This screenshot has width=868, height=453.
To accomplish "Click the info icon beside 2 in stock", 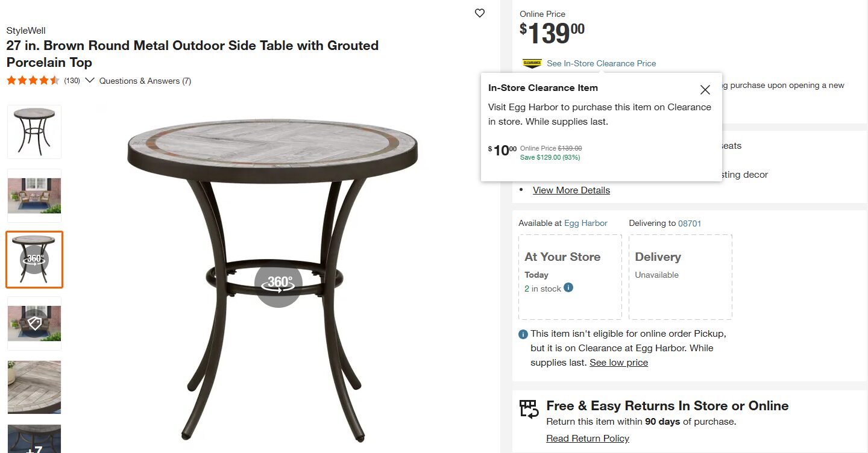I will 568,288.
